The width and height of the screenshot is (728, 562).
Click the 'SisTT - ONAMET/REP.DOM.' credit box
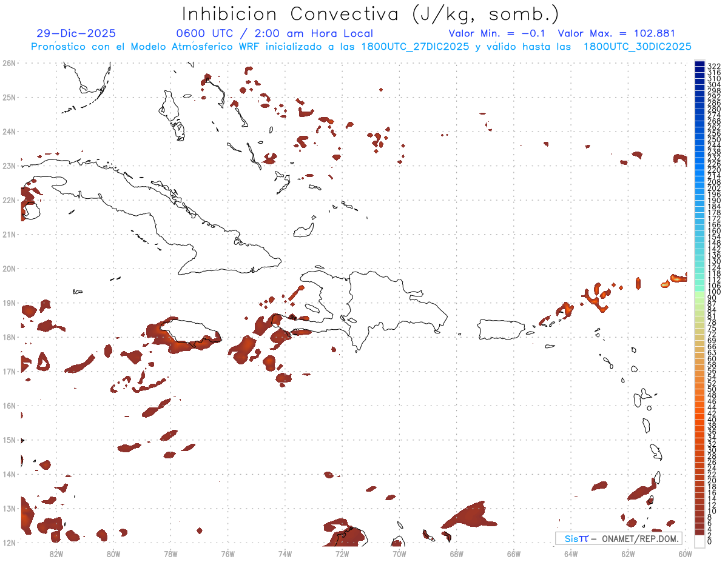618,538
